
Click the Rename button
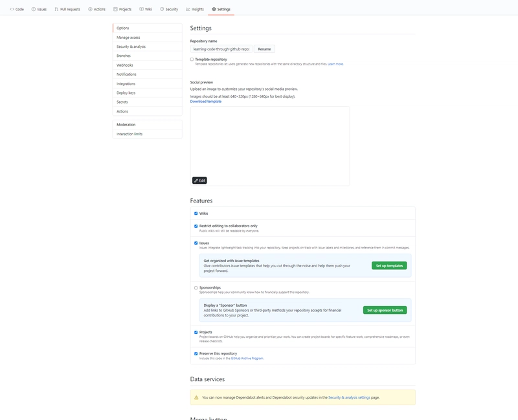coord(264,49)
